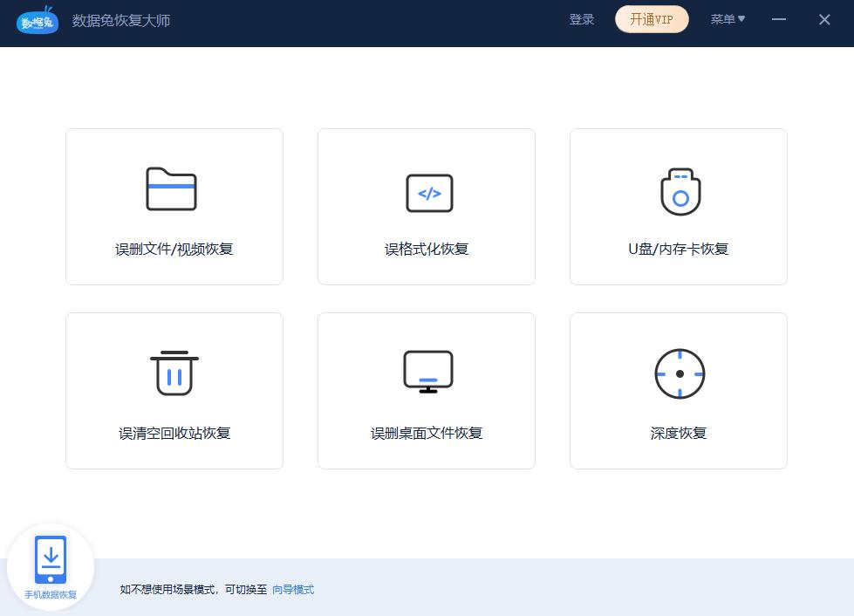Screen dimensions: 854x616
Task: Start desktop file recovery from the 误删桌面文件恢复 card
Action: [426, 390]
